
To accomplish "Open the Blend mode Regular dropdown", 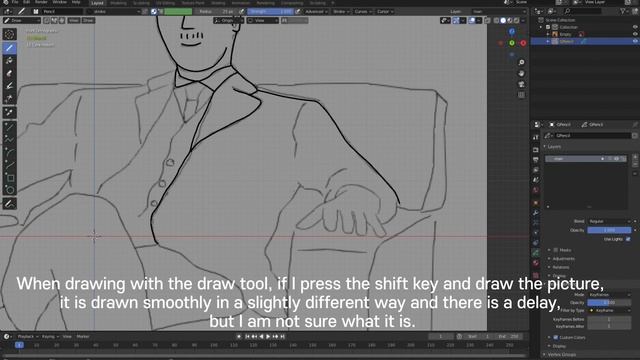I will pyautogui.click(x=610, y=221).
